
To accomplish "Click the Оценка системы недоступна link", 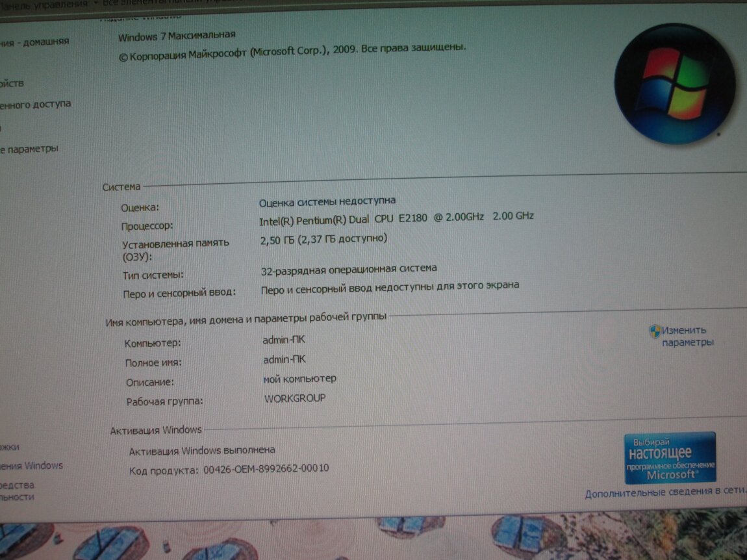I will 327,201.
